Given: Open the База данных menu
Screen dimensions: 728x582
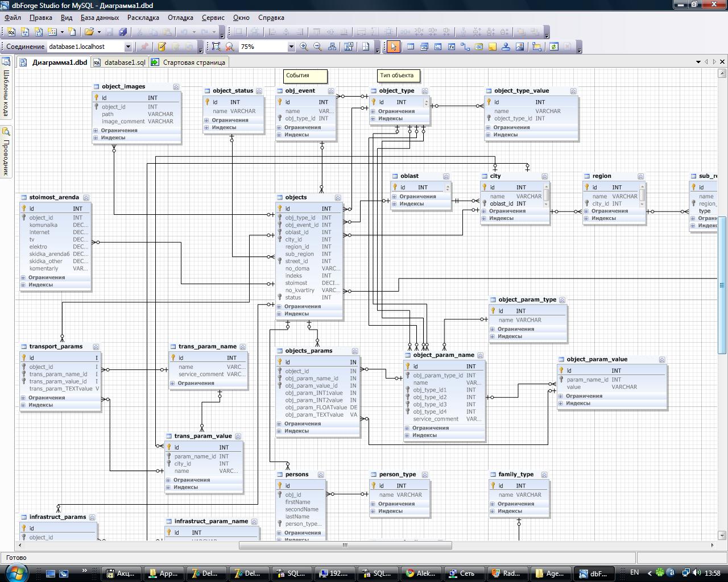Looking at the screenshot, I should [100, 18].
